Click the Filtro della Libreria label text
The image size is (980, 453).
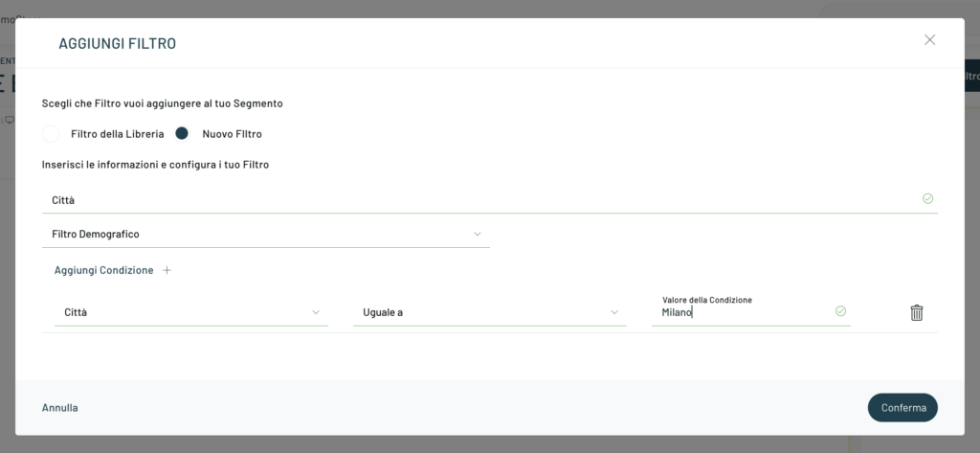[x=118, y=134]
